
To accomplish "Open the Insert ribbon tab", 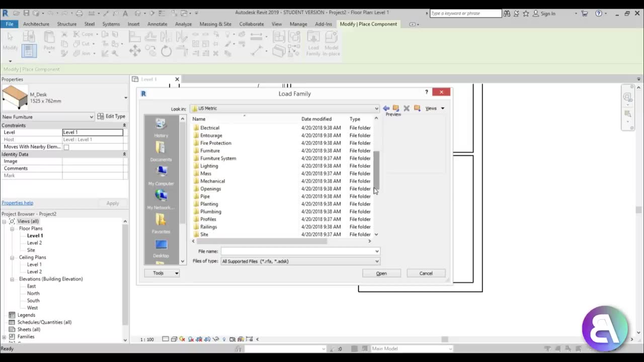I will tap(133, 24).
